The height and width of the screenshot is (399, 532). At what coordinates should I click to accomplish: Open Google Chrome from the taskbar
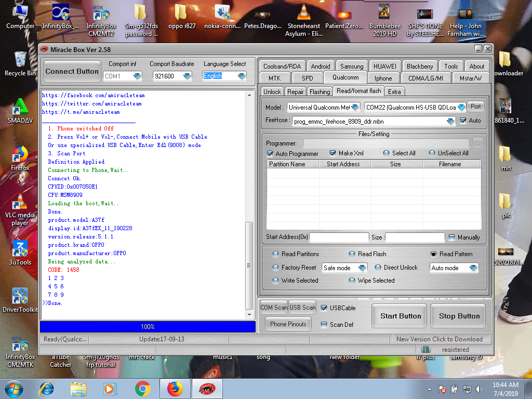[142, 389]
